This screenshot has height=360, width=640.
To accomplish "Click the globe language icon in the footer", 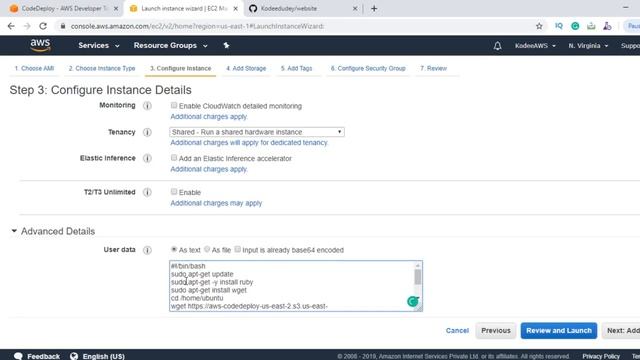I will click(74, 356).
